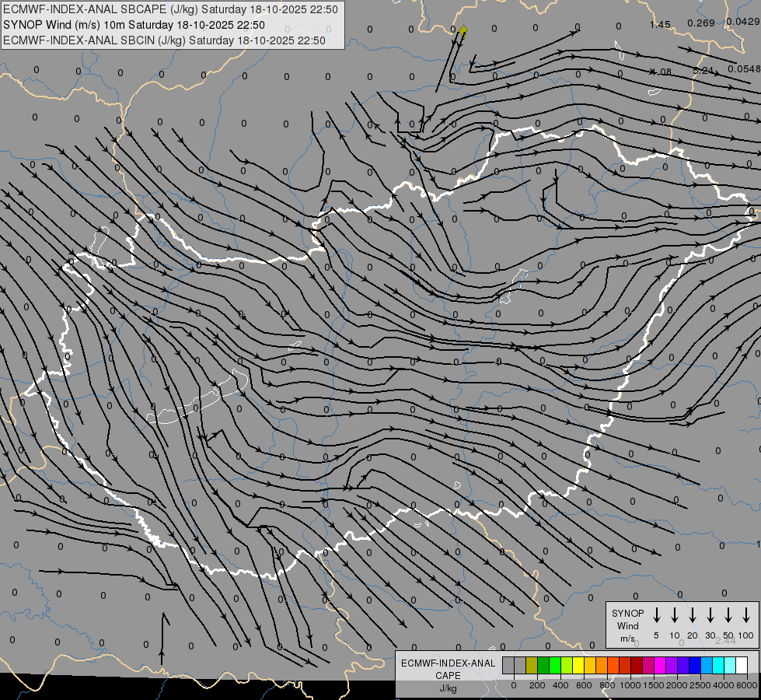Click the map value 1.45
The width and height of the screenshot is (761, 700).
tap(660, 24)
